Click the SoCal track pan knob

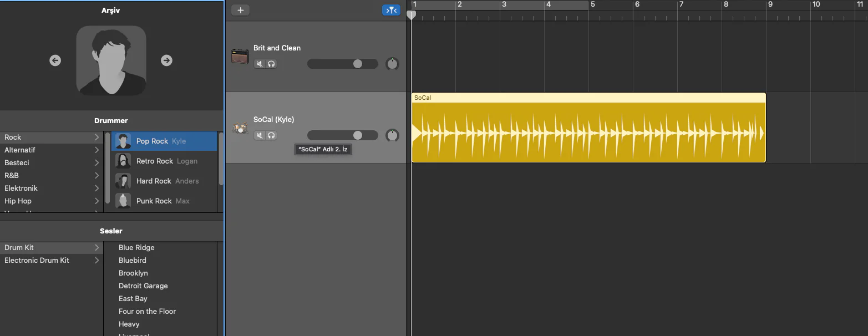click(392, 135)
